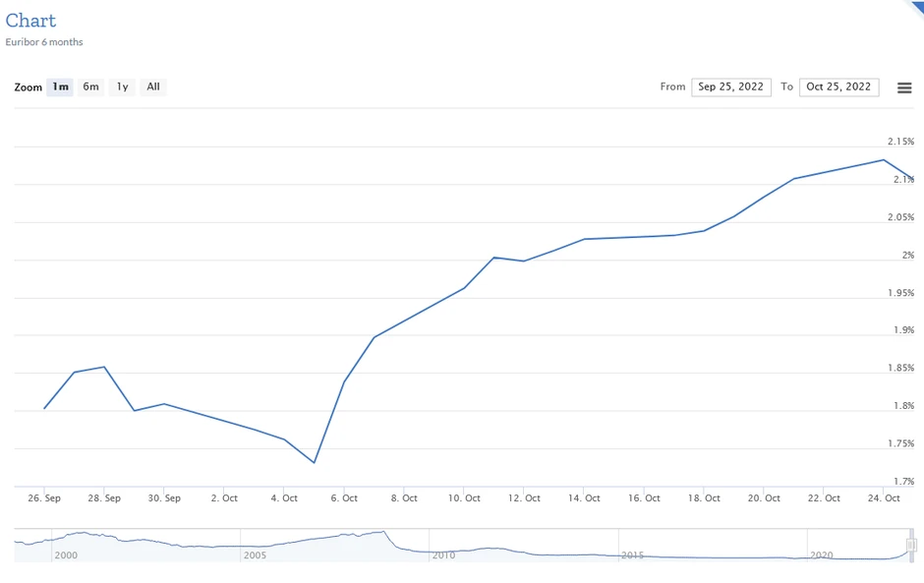The height and width of the screenshot is (583, 924).
Task: Click the navigator handle at right edge
Action: click(x=911, y=545)
